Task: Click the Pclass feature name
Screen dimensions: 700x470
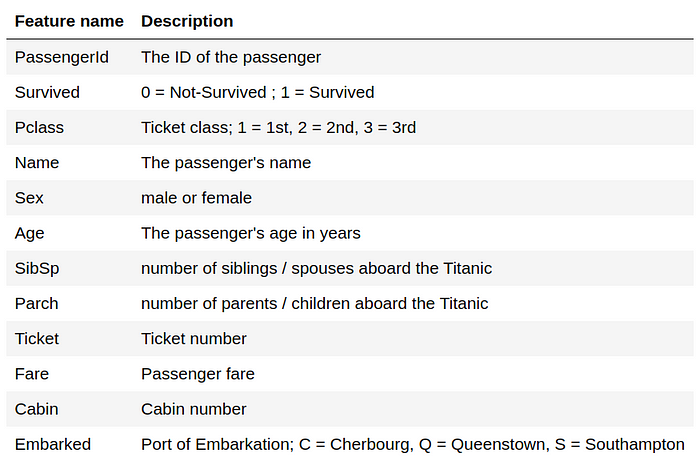Action: tap(39, 128)
